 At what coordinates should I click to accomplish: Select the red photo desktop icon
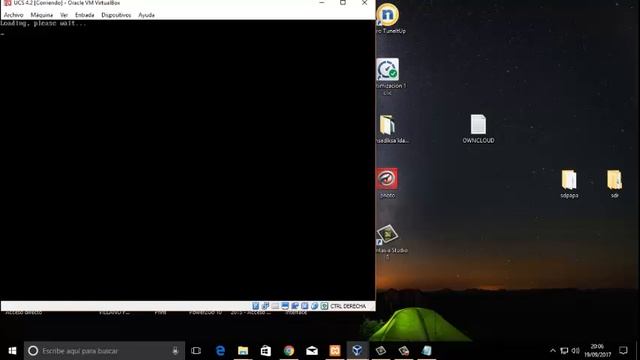click(387, 183)
